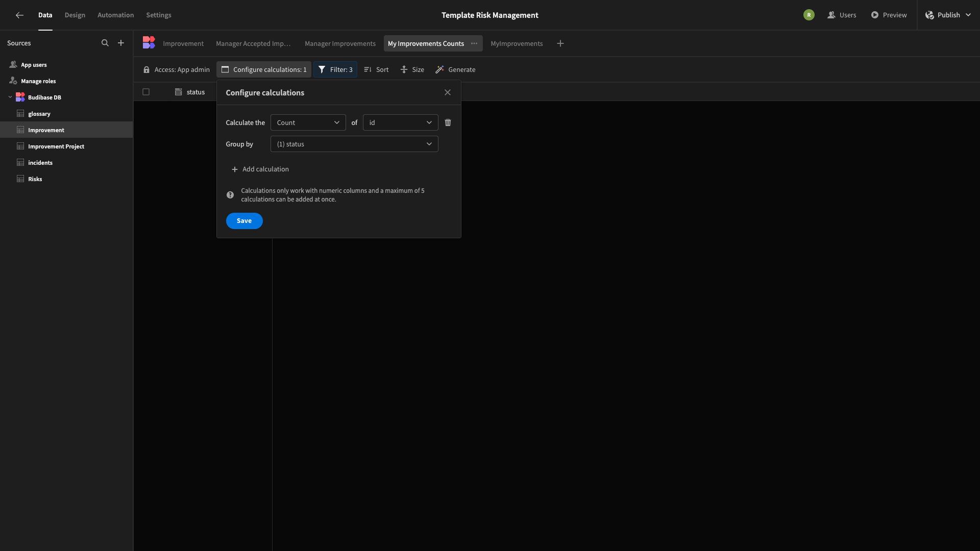Click the My Improvements Counts tab

click(426, 43)
